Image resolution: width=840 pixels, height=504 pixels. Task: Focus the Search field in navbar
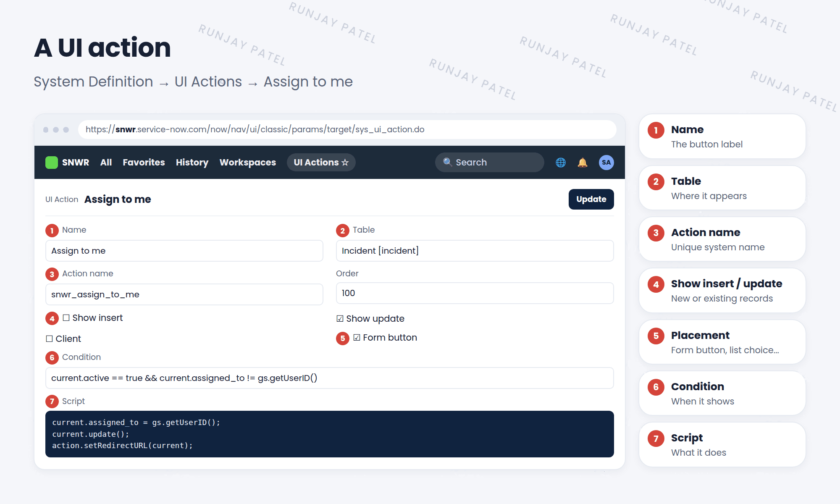coord(489,162)
